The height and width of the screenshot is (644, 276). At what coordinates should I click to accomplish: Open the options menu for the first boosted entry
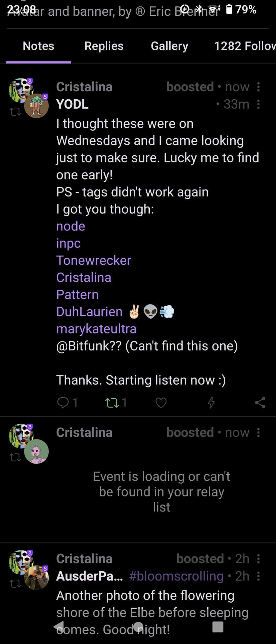pyautogui.click(x=258, y=87)
